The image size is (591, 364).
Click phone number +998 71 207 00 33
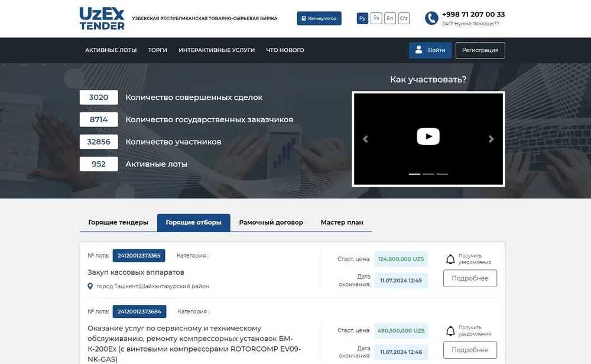pos(473,14)
